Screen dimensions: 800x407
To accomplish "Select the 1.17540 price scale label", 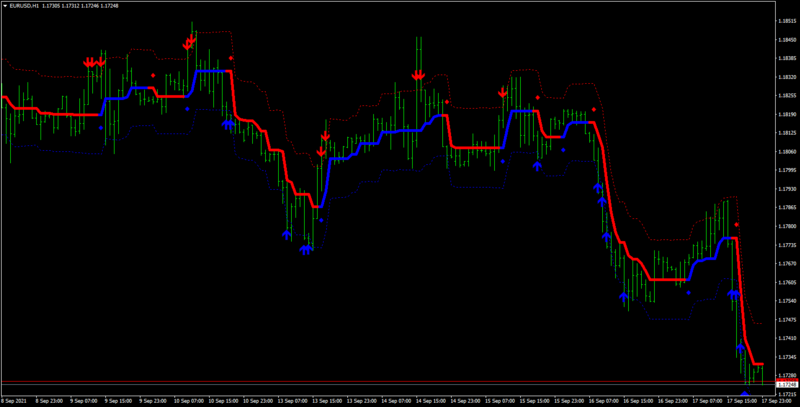I will coord(788,301).
